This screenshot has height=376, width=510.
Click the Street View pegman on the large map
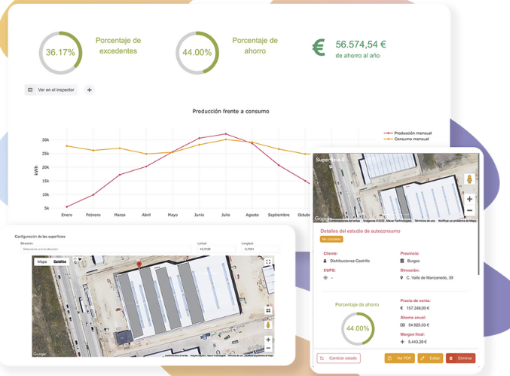[268, 325]
